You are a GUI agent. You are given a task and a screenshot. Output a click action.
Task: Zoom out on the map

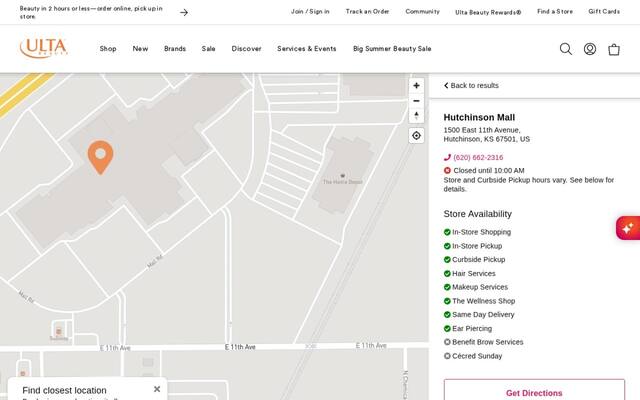(416, 101)
